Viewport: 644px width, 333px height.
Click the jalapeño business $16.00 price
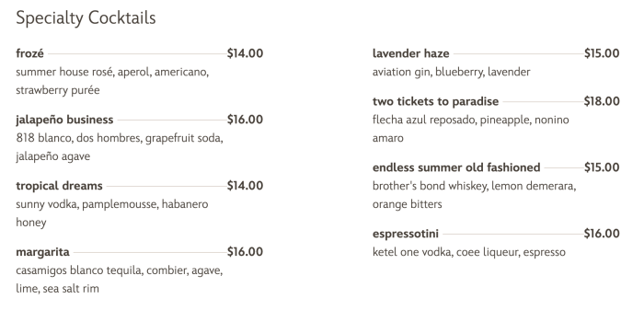tap(246, 120)
